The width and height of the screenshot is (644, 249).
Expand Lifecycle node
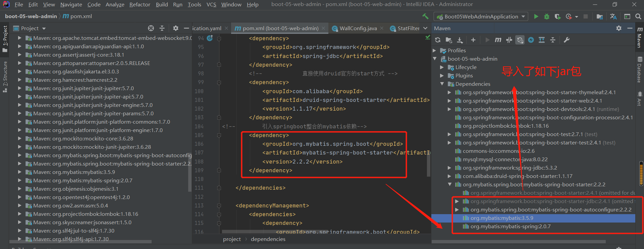pos(442,67)
